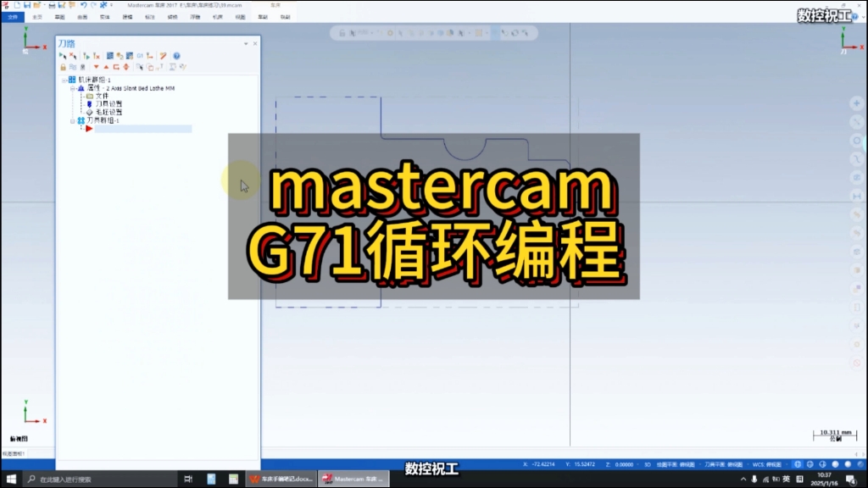Collapse the 属性 node under the machine group
The width and height of the screenshot is (868, 488).
[73, 88]
